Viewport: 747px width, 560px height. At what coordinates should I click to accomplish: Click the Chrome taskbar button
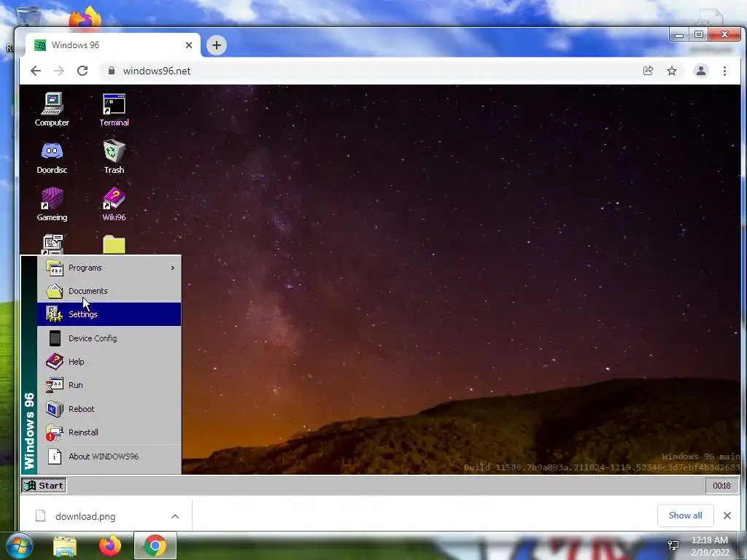click(x=155, y=545)
